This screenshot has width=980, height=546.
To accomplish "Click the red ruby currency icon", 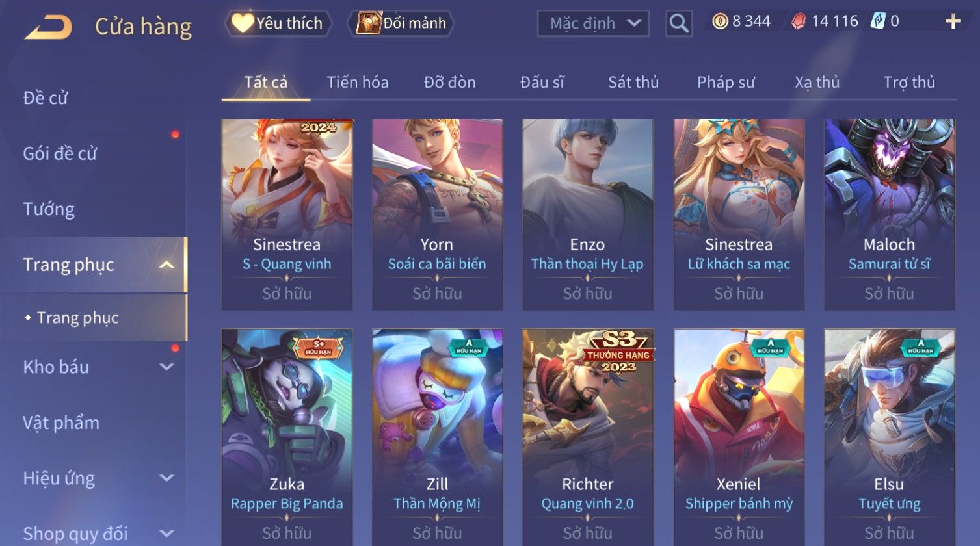I will (x=799, y=22).
